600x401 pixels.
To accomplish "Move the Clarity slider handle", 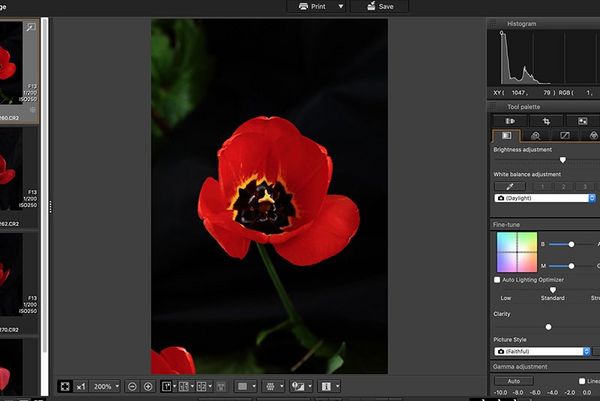I will pos(548,327).
